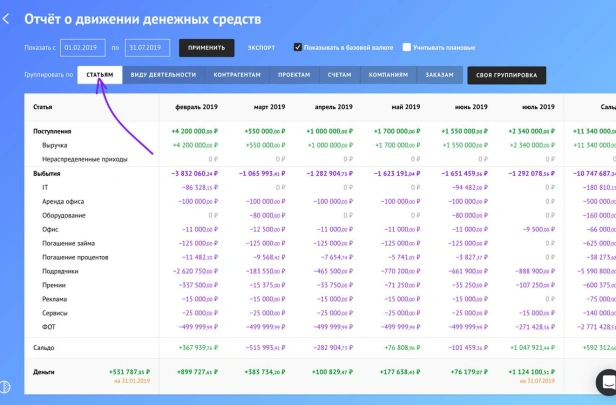Click the round icon in bottom-left corner
This screenshot has height=405, width=616.
click(5, 387)
